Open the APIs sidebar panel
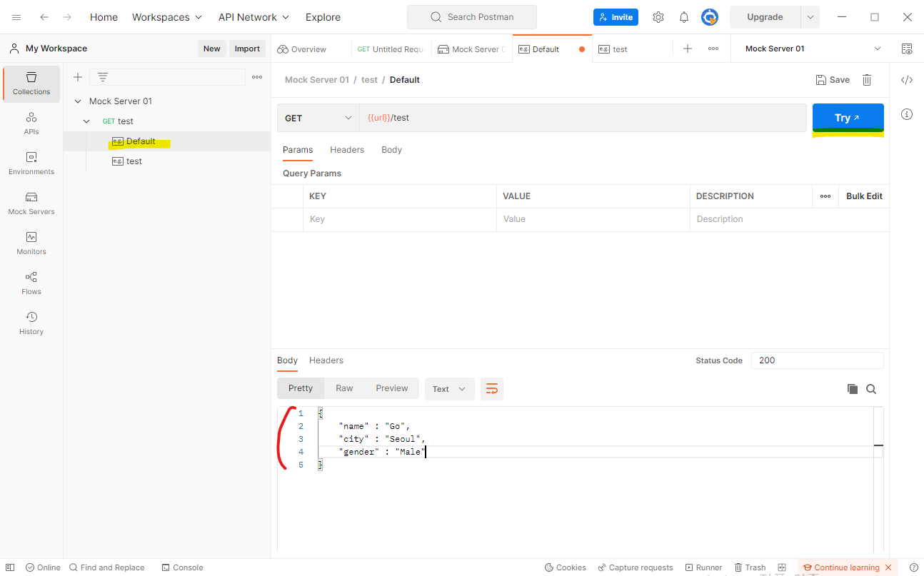 click(x=31, y=123)
